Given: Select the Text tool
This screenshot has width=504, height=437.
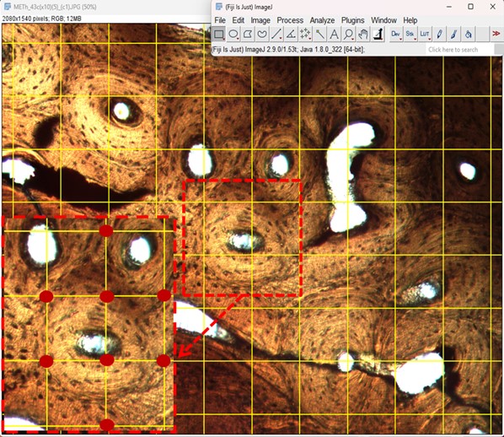Looking at the screenshot, I should [x=334, y=34].
